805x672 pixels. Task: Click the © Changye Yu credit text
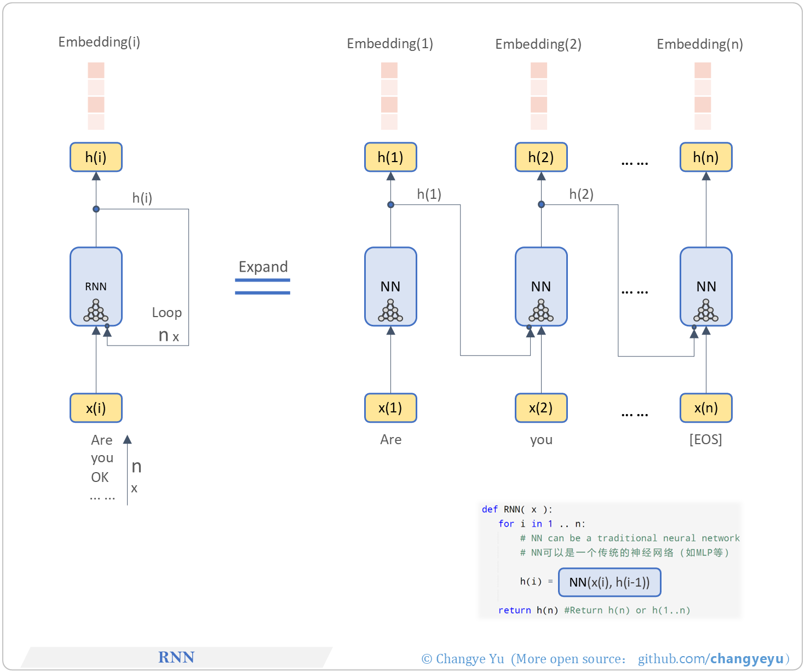tap(463, 659)
